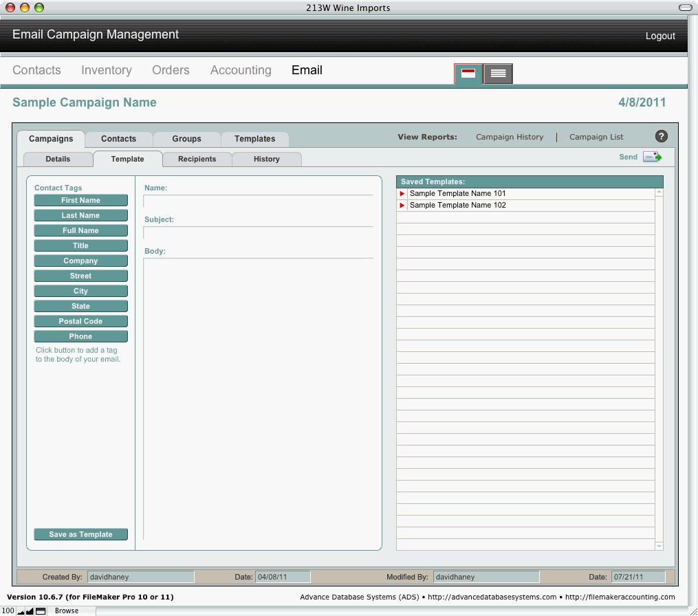Insert the Postal Code tag
The height and width of the screenshot is (616, 698).
80,321
